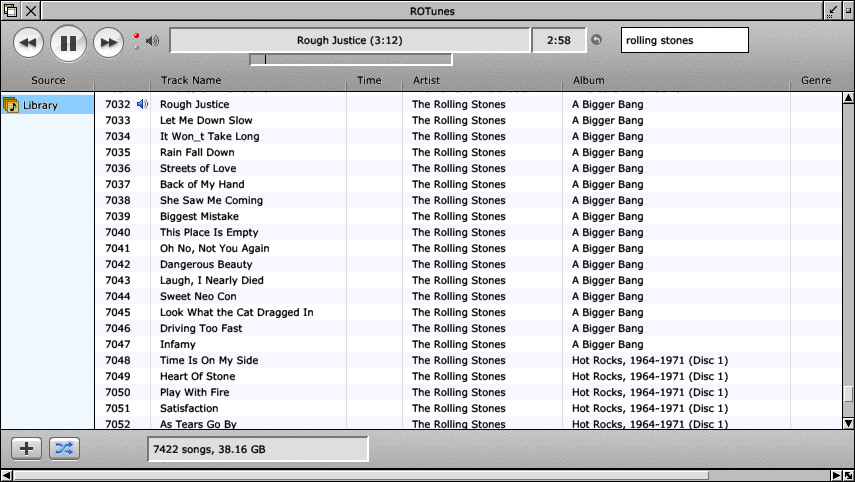
Task: Click the song progress bar
Action: (351, 59)
